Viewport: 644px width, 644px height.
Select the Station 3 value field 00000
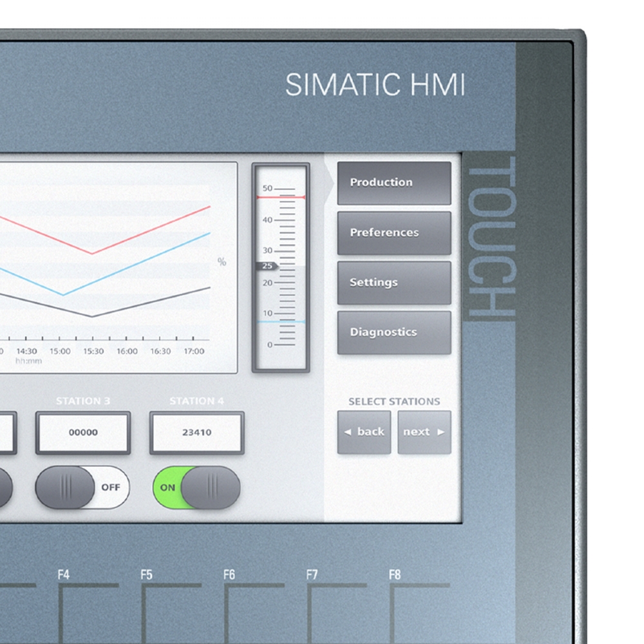tap(83, 433)
